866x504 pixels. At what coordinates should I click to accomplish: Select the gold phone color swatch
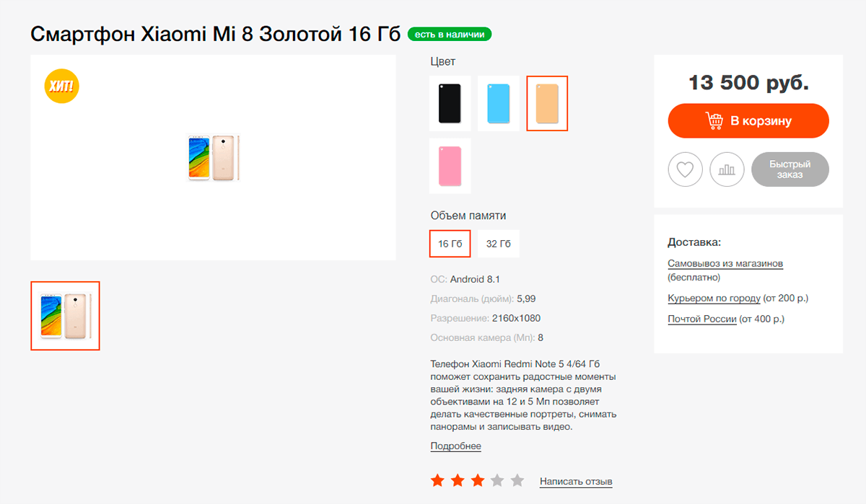547,104
